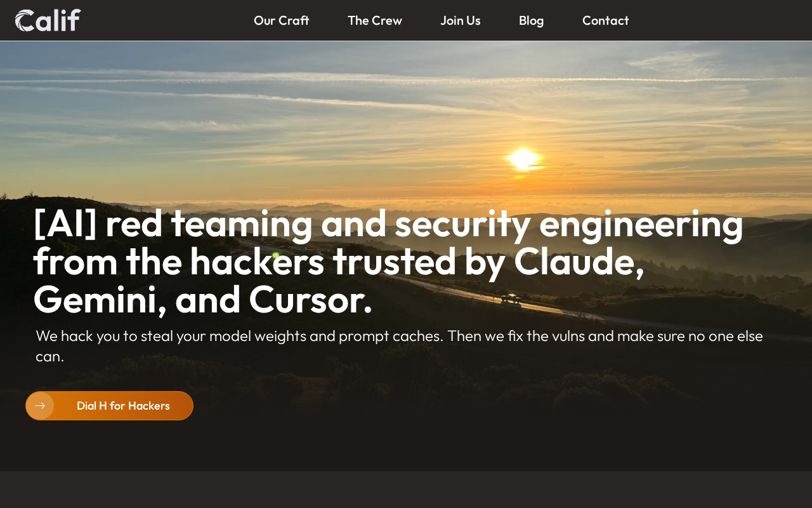Image resolution: width=812 pixels, height=508 pixels.
Task: Click the setting sun in the hero image
Action: [523, 159]
